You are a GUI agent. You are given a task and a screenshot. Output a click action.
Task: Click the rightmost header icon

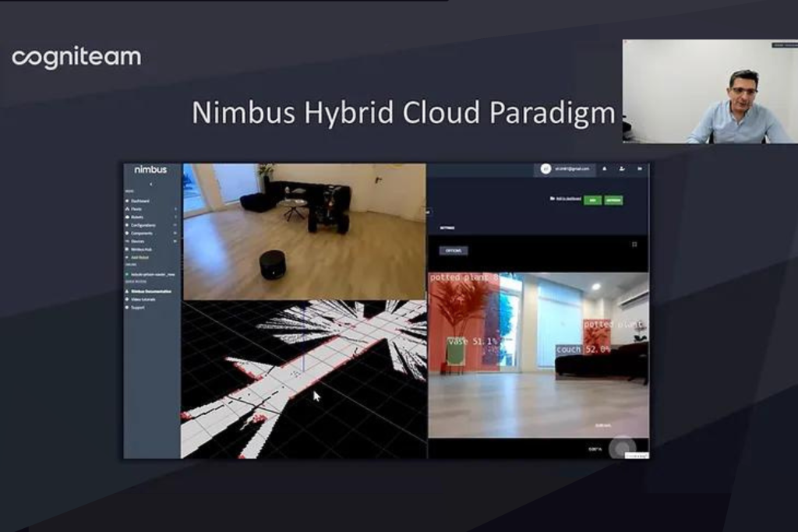pos(640,169)
